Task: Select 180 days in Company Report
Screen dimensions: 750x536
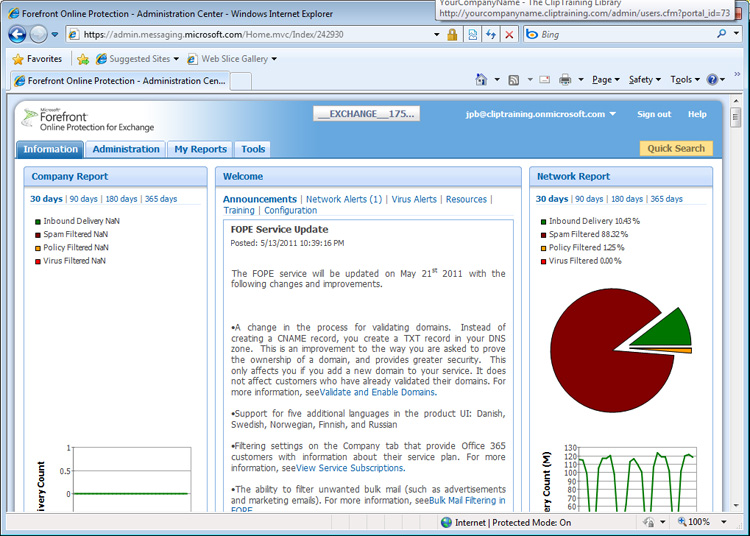Action: (121, 199)
